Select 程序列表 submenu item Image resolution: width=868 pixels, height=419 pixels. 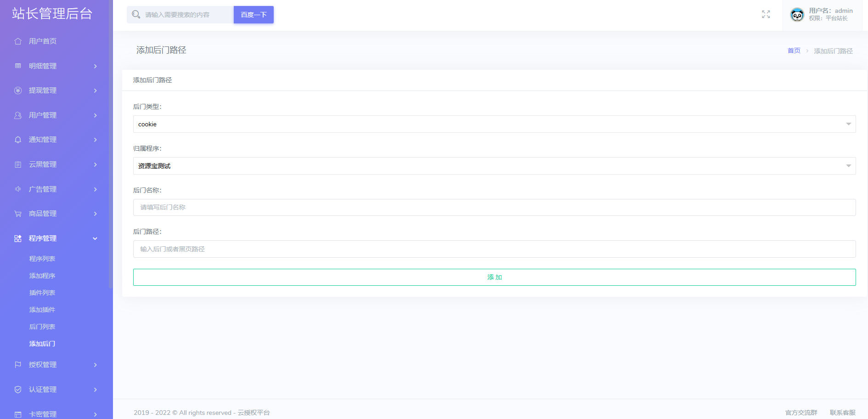(x=42, y=259)
